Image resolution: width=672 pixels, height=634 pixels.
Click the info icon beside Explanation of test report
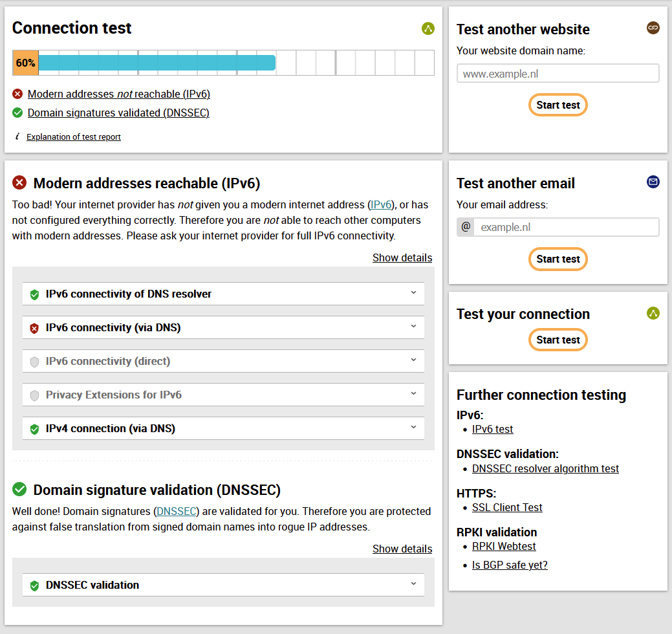tap(17, 137)
